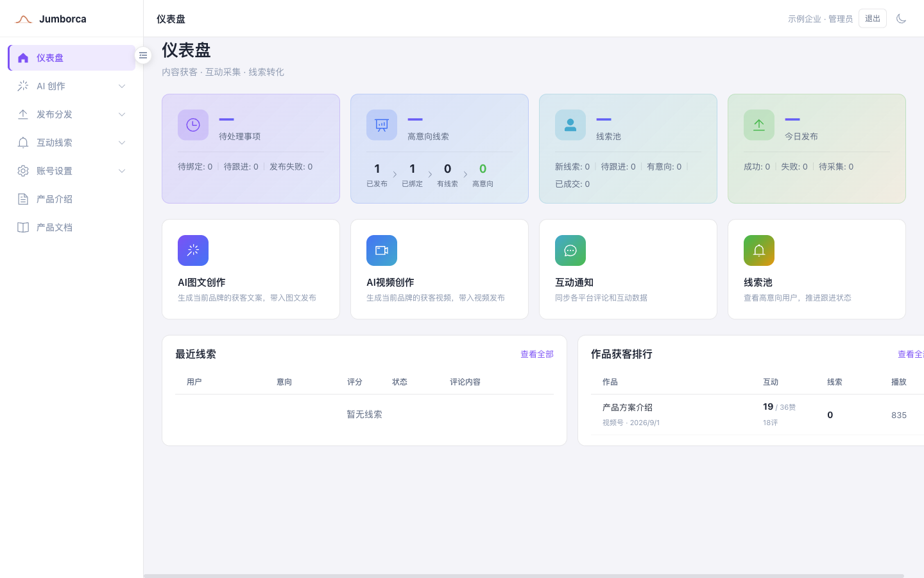Expand the AI 创作 menu chevron
The height and width of the screenshot is (578, 924).
(x=122, y=86)
